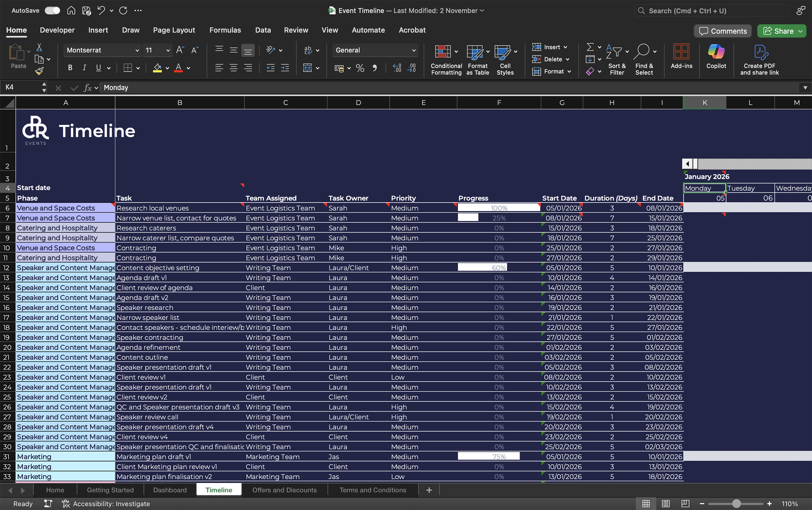Open the Formulas ribbon tab
This screenshot has width=812, height=510.
tap(225, 30)
